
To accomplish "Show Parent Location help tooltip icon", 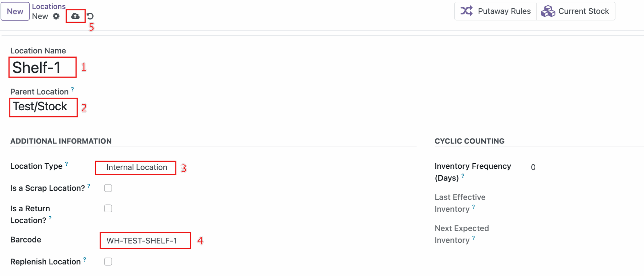I will click(x=72, y=89).
